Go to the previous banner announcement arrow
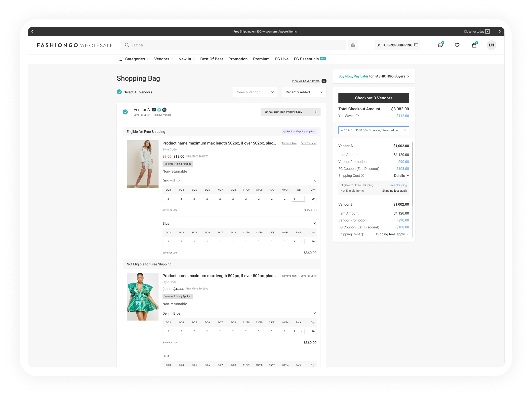 (32, 32)
